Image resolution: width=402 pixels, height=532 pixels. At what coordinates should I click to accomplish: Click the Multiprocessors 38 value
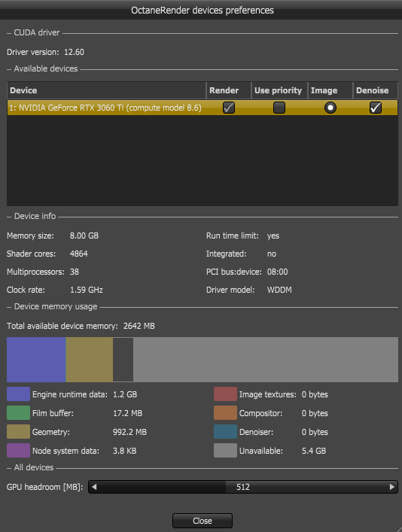[75, 272]
